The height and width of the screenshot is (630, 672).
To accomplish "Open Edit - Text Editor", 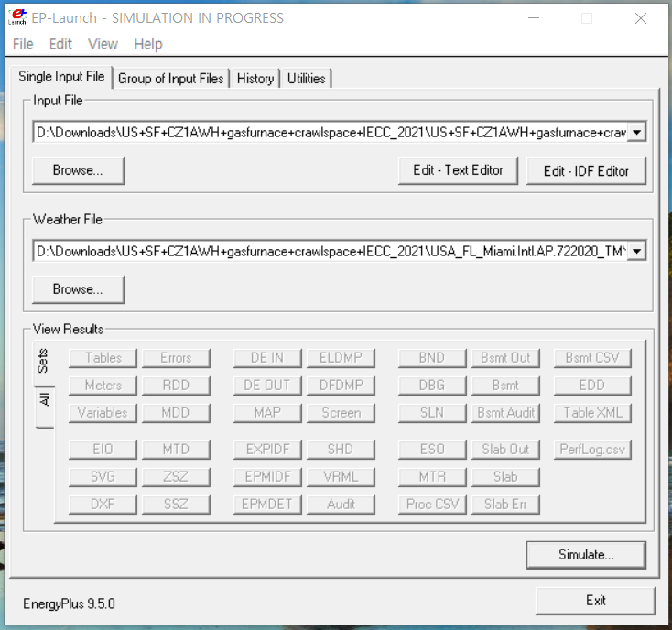I will click(458, 170).
